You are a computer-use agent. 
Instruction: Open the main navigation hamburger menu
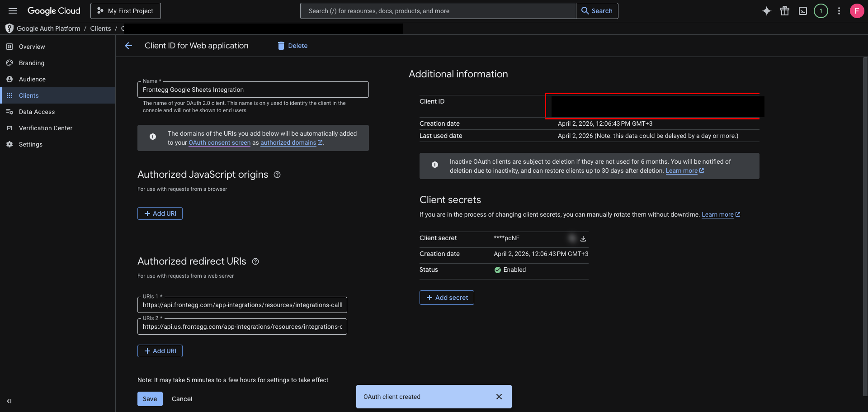[13, 11]
